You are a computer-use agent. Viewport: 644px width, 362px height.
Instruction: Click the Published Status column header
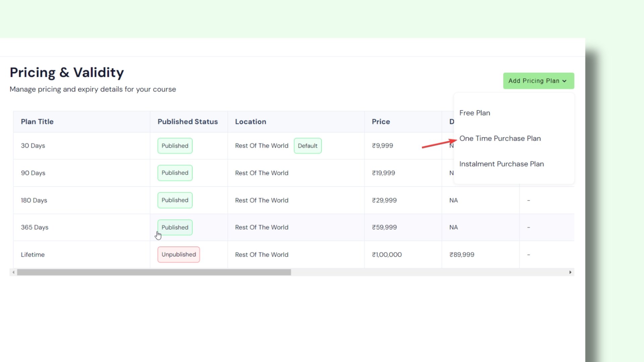pos(187,122)
